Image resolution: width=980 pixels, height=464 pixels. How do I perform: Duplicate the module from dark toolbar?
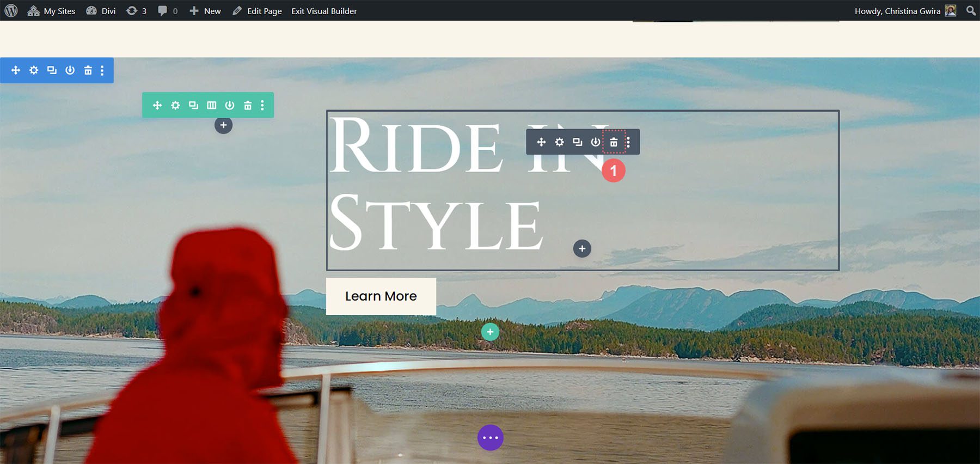[x=577, y=142]
